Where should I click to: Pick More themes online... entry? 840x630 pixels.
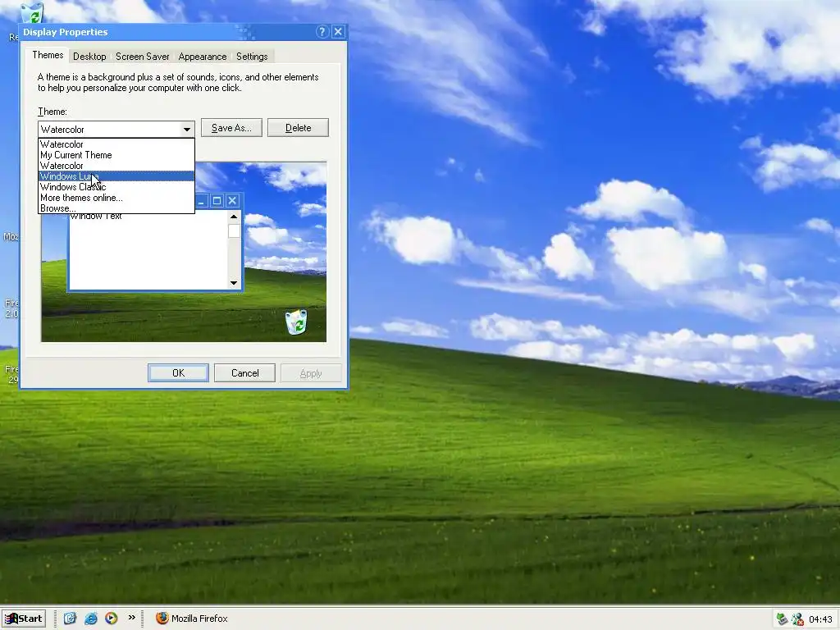click(116, 198)
